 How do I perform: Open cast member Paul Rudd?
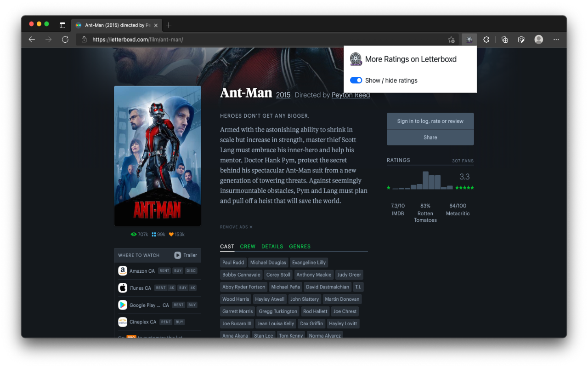coord(233,263)
